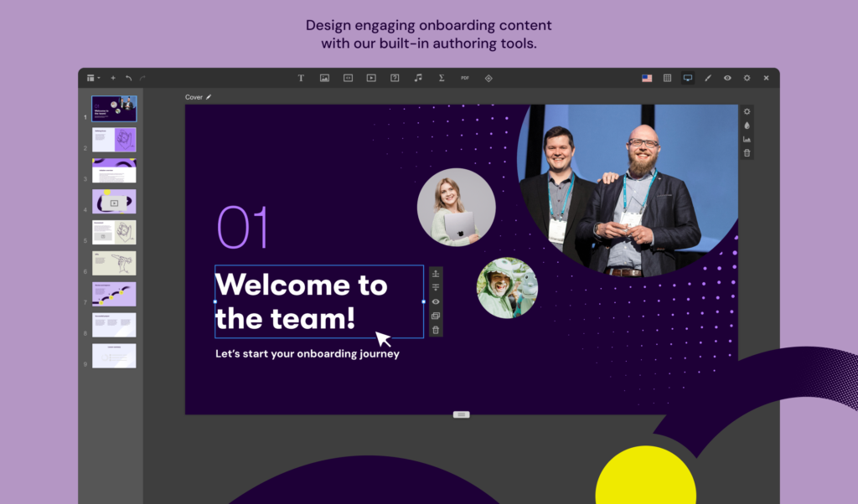
Task: Click the "Welcome to the team!" heading
Action: (x=302, y=301)
